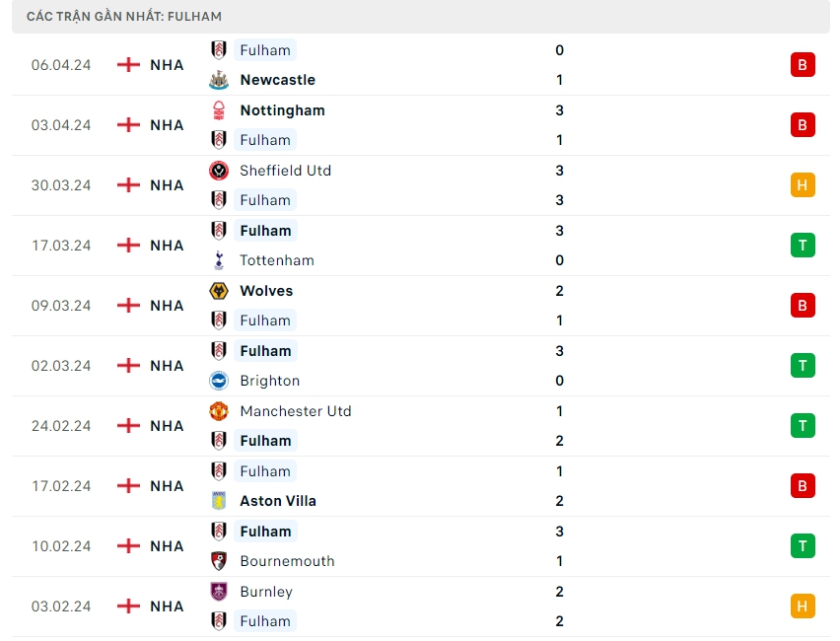
Task: Click the Burnley club crest icon
Action: [219, 592]
